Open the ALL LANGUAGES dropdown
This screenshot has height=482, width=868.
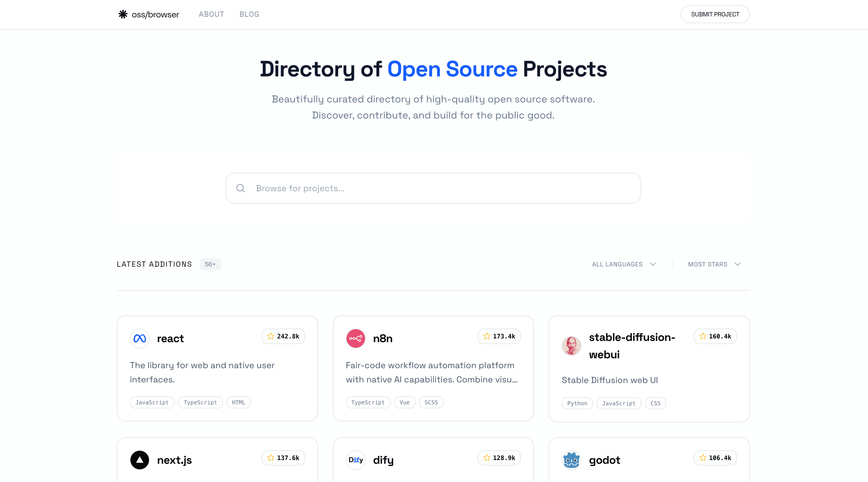coord(624,264)
